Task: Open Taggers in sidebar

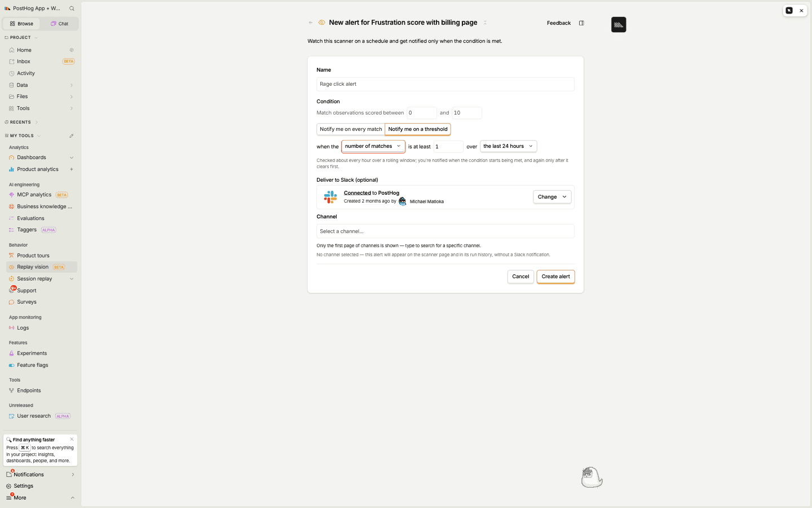Action: pyautogui.click(x=42, y=230)
